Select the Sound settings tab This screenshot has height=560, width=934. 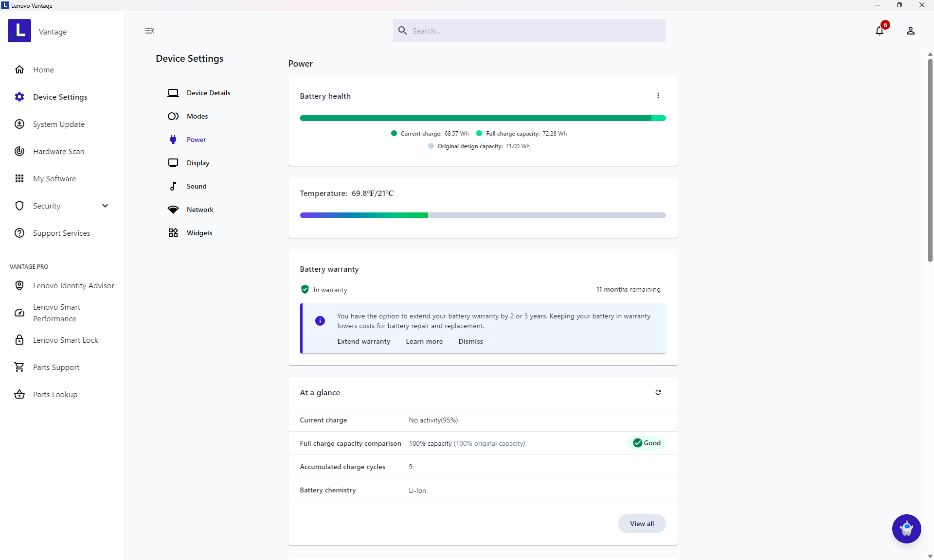click(x=197, y=186)
